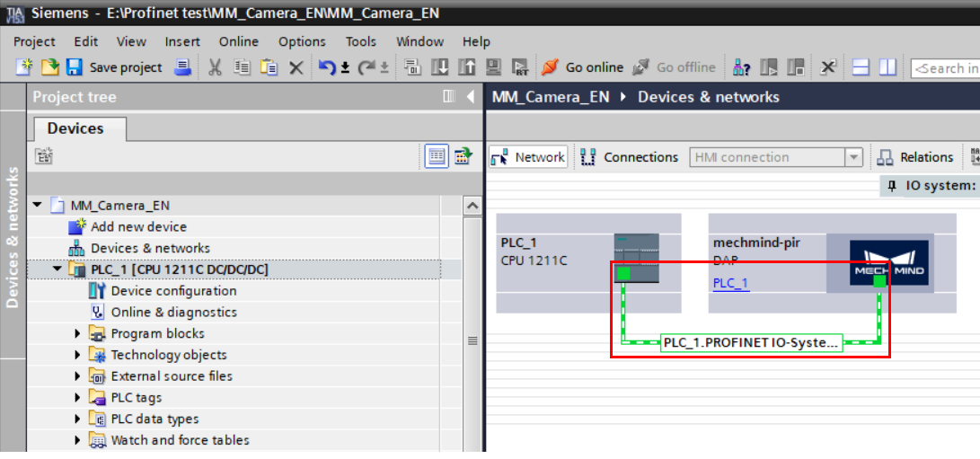Split editor space vertically

tap(888, 66)
